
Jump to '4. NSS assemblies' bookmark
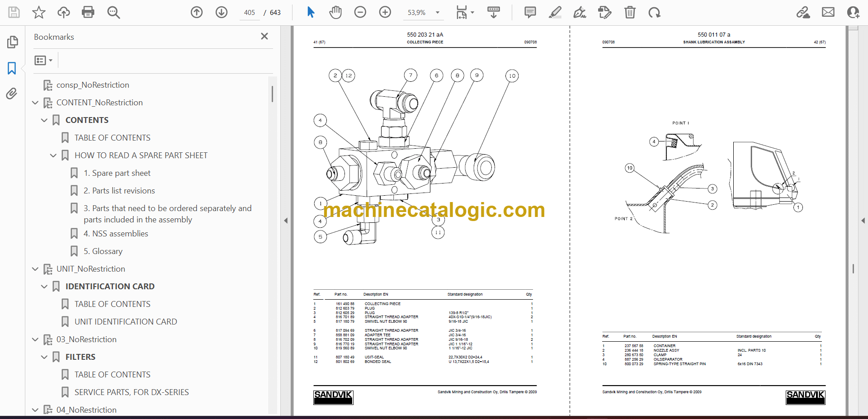point(116,234)
